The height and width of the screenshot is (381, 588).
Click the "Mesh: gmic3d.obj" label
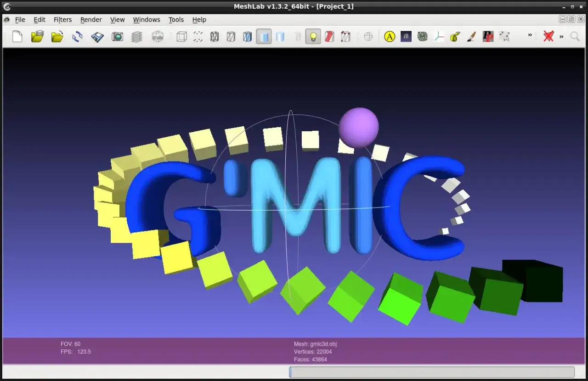click(x=316, y=344)
